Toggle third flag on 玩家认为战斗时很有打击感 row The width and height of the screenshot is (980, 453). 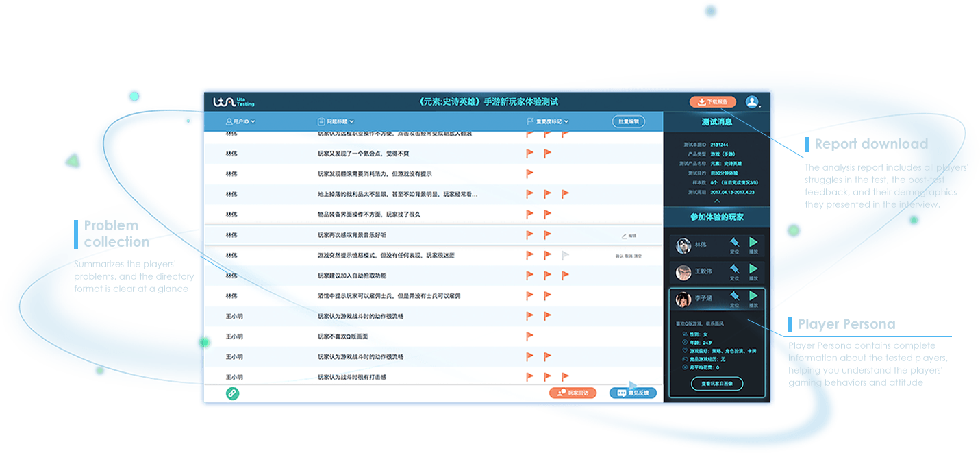click(x=565, y=377)
